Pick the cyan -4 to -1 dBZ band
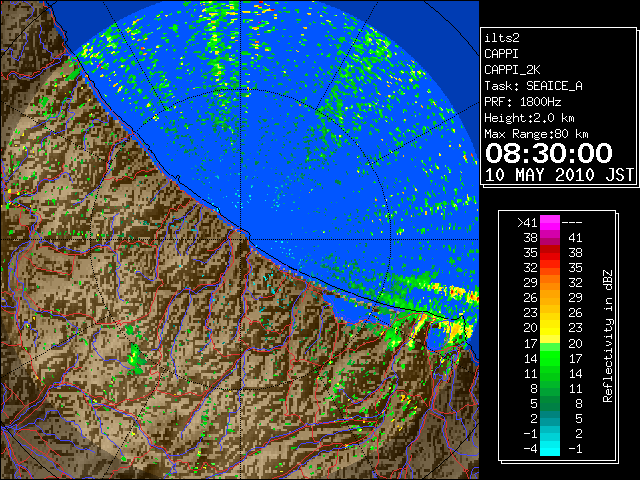Image resolution: width=640 pixels, height=480 pixels. pos(550,448)
